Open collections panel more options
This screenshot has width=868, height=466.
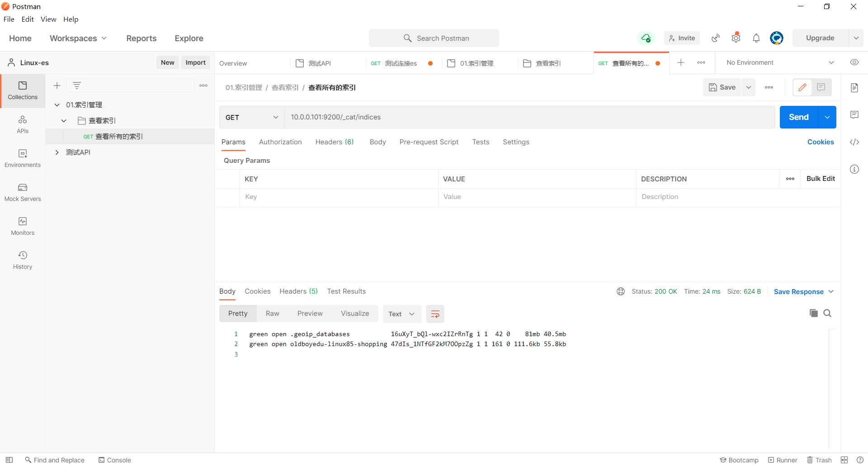tap(203, 86)
